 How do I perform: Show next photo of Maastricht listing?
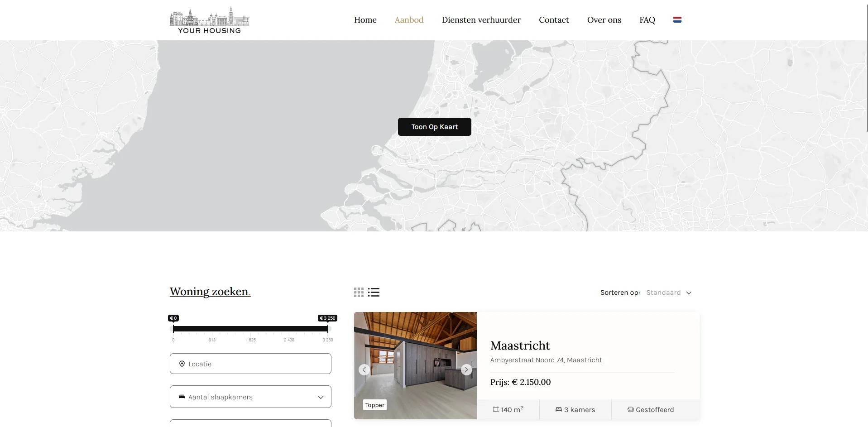click(x=466, y=370)
